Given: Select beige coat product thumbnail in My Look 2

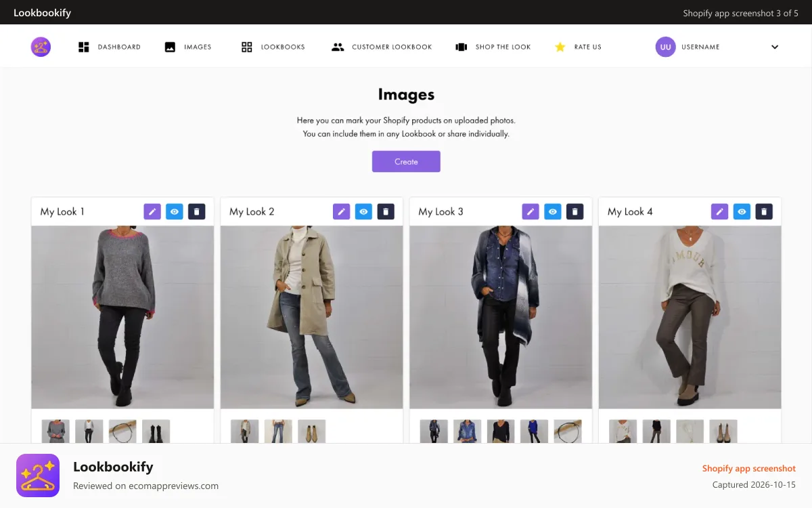Looking at the screenshot, I should [244, 431].
